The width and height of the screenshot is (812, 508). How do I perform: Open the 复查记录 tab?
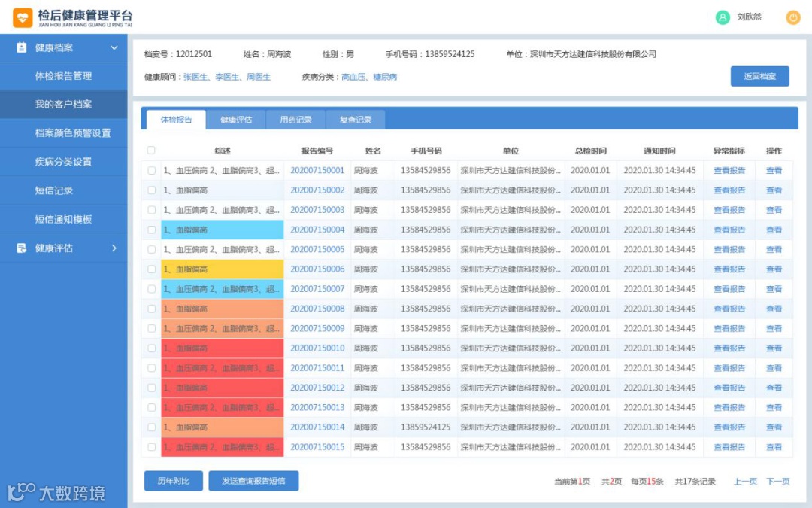click(356, 120)
